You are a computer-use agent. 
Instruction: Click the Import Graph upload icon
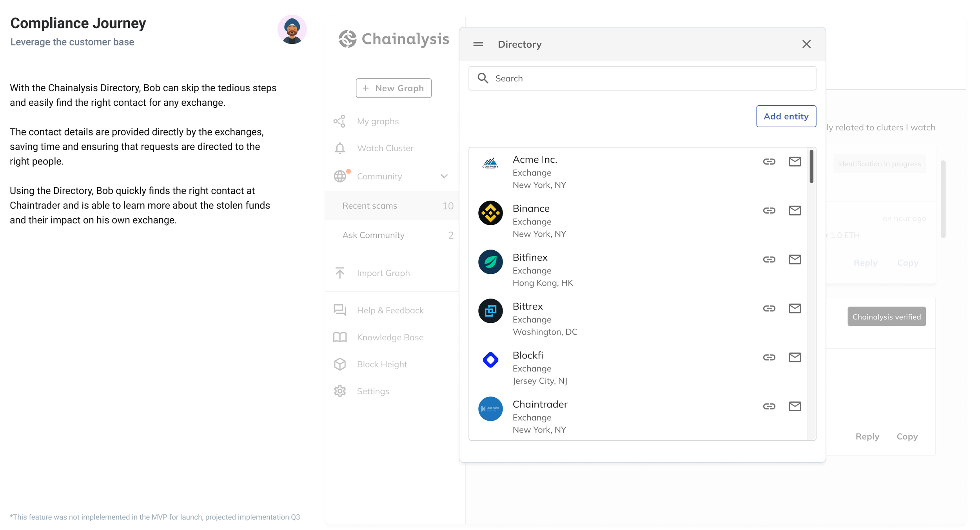(x=339, y=273)
